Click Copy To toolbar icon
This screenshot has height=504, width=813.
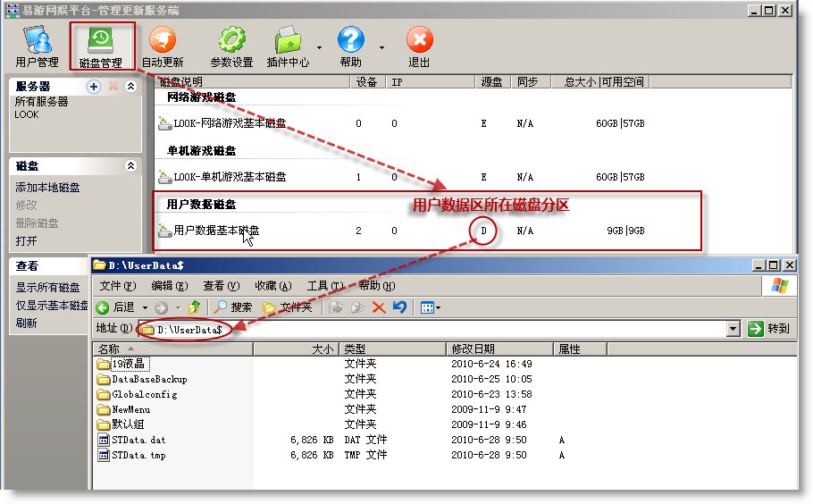[x=357, y=308]
